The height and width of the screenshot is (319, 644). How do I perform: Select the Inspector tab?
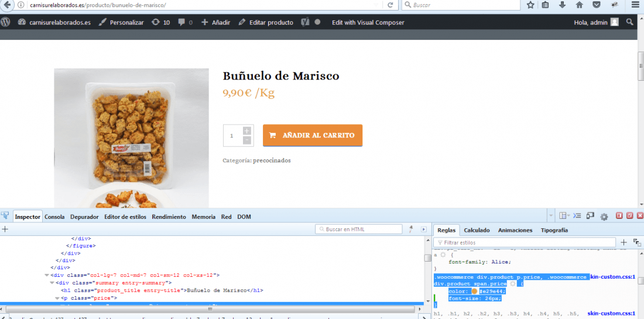pyautogui.click(x=28, y=217)
